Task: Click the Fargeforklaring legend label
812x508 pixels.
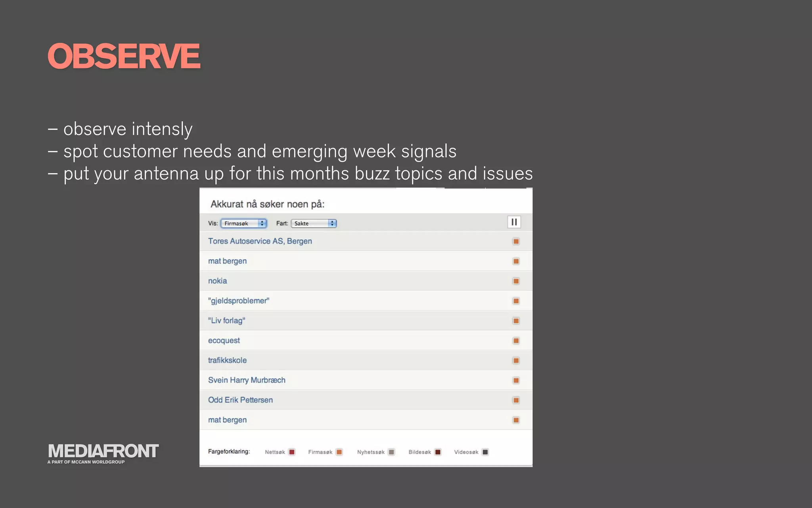Action: [229, 452]
